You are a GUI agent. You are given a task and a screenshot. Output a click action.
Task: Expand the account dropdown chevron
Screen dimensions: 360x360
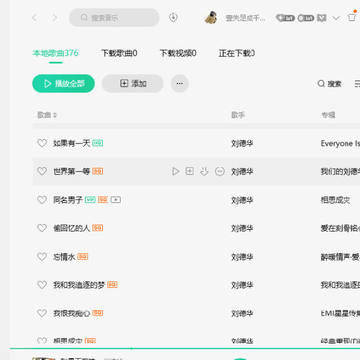tap(336, 18)
